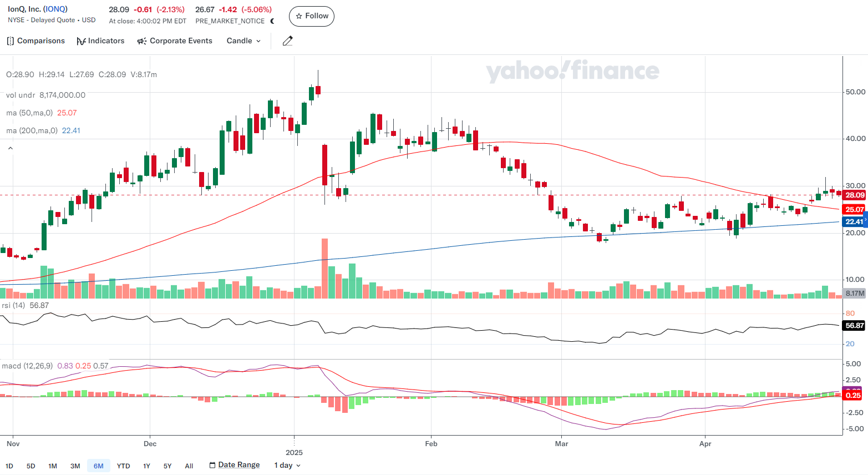Select the 6M time range
Viewport: 868px width, 475px height.
point(99,466)
